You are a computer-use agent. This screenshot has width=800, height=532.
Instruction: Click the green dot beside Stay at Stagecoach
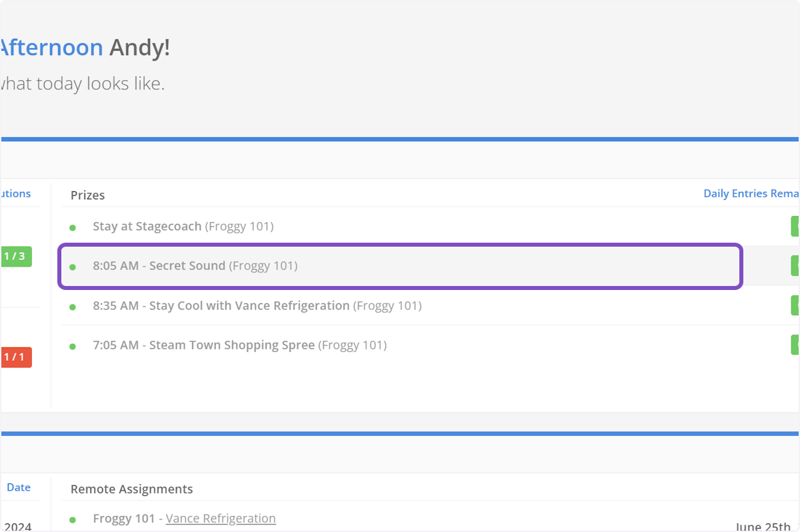73,227
